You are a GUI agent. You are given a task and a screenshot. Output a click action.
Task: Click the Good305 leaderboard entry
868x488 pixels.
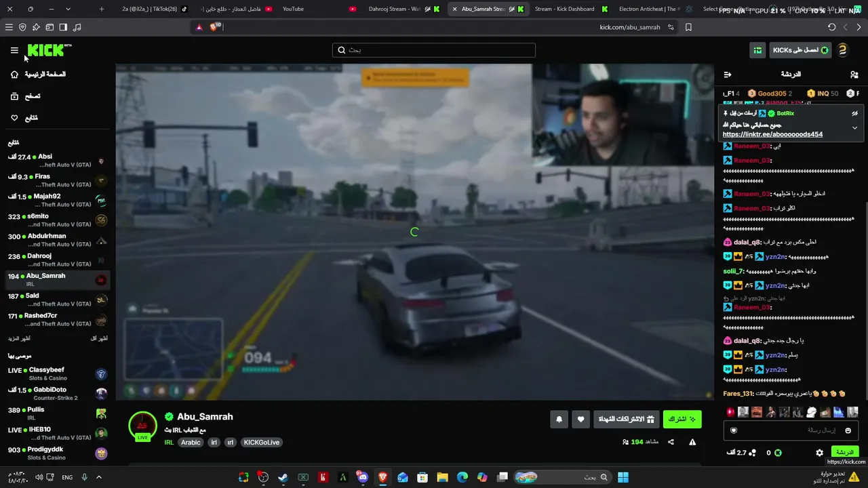770,94
